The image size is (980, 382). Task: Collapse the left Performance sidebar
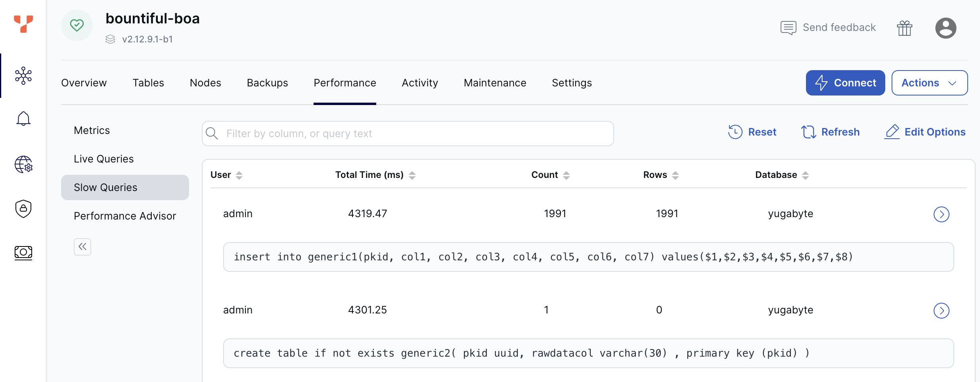click(x=82, y=246)
